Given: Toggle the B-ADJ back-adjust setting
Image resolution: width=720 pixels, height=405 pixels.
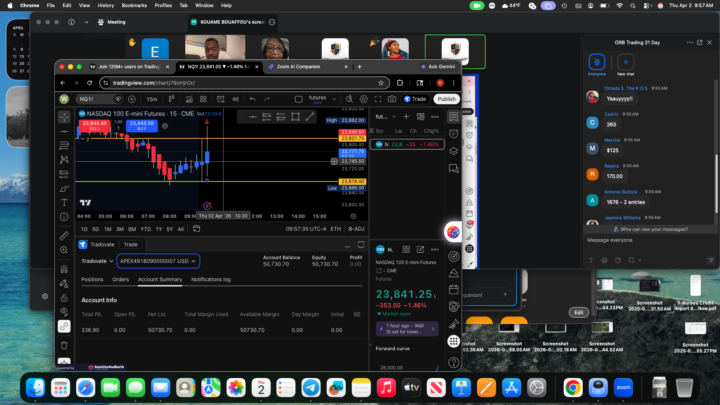Looking at the screenshot, I should tap(356, 229).
